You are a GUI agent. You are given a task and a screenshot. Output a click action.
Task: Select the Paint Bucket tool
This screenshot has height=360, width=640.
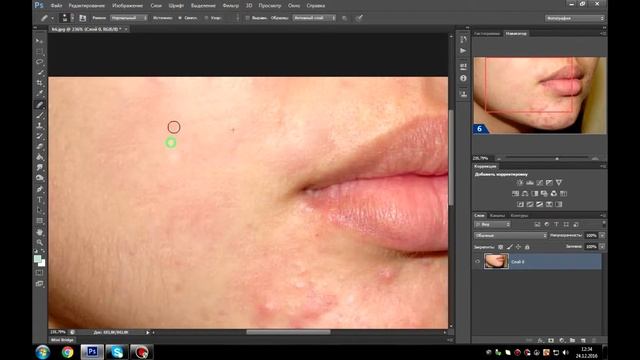point(39,157)
